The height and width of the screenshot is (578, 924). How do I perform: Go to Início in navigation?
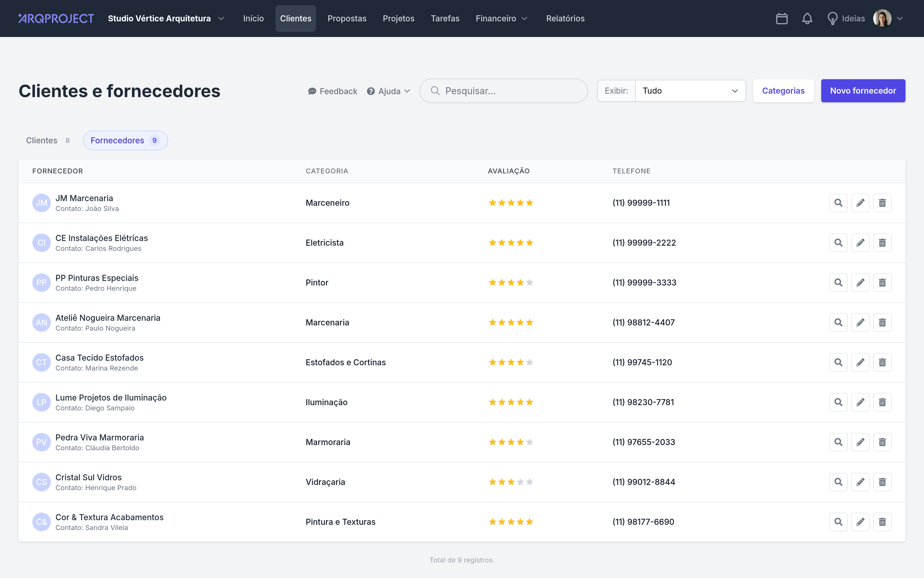253,18
